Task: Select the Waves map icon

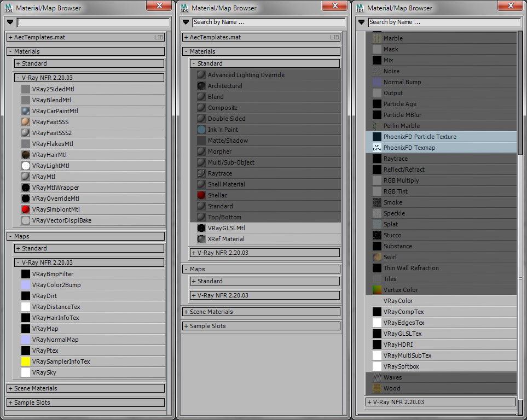Action: click(377, 377)
